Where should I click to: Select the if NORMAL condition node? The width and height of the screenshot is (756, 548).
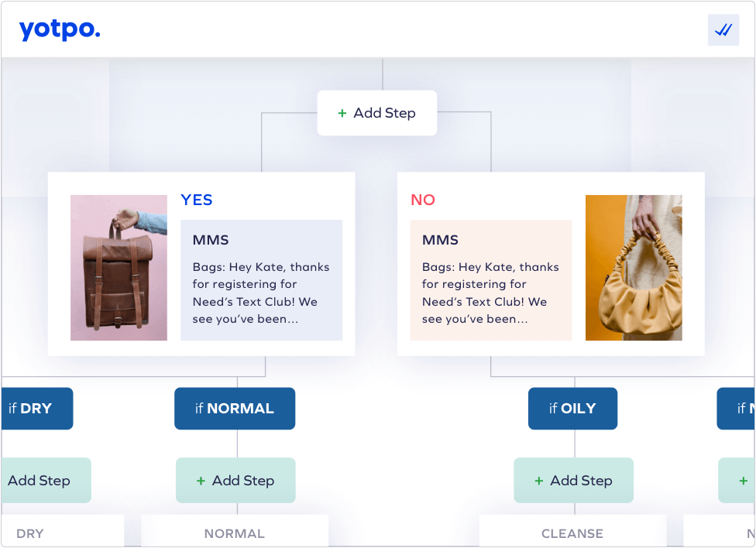coord(235,408)
